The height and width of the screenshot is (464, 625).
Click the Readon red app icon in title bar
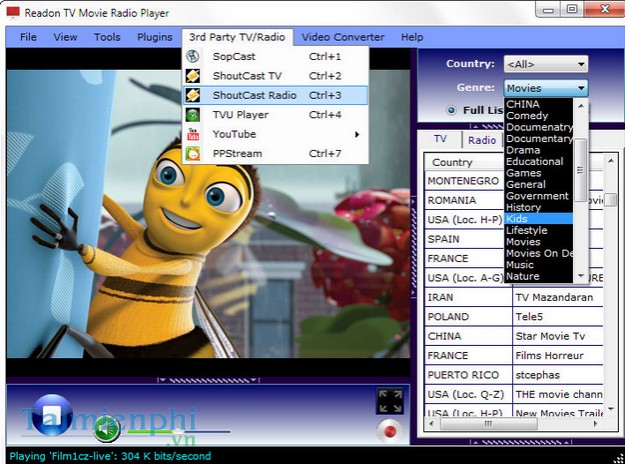coord(13,12)
